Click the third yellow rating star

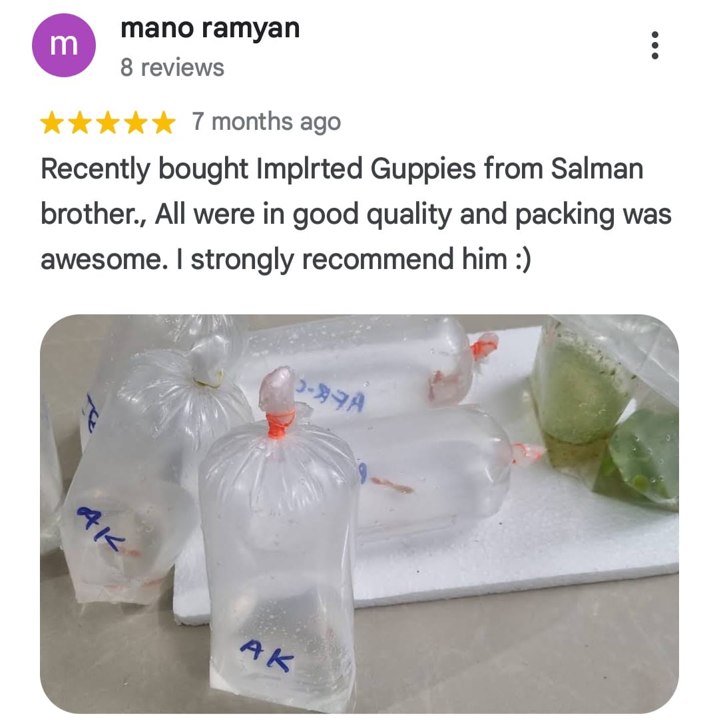[x=108, y=123]
